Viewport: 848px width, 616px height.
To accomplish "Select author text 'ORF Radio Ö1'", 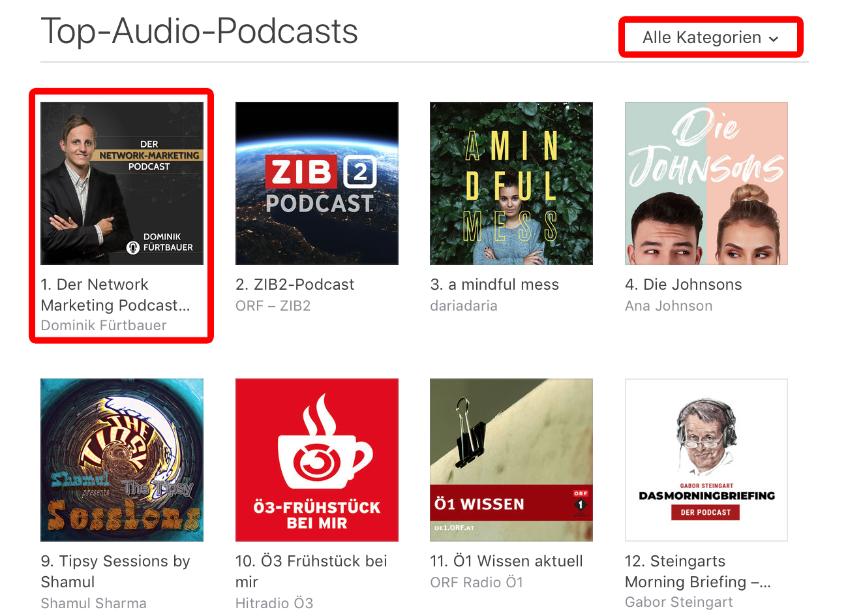I will pyautogui.click(x=476, y=583).
